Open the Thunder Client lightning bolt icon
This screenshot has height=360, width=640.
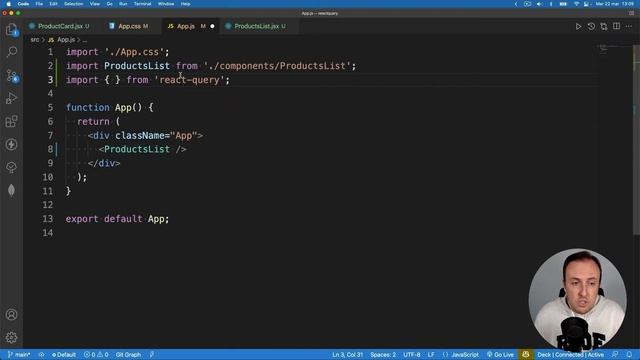[11, 144]
